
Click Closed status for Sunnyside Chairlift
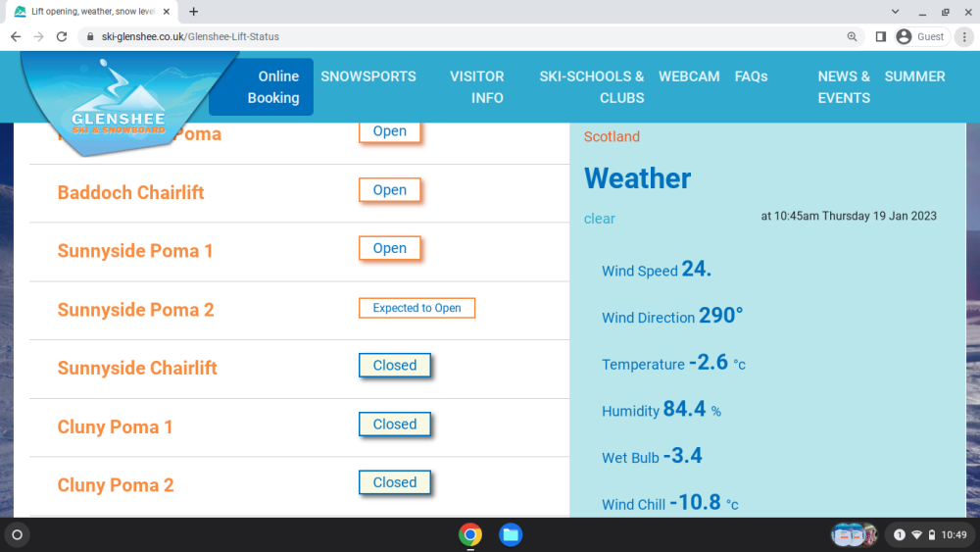coord(394,365)
